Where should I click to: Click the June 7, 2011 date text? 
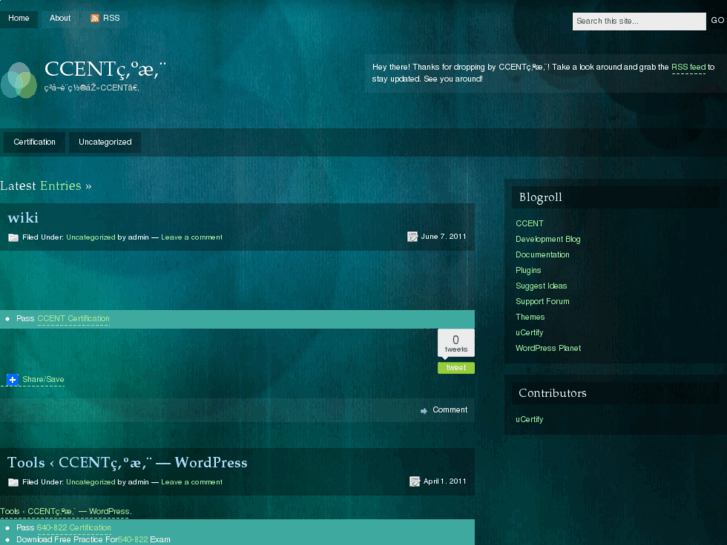(443, 237)
